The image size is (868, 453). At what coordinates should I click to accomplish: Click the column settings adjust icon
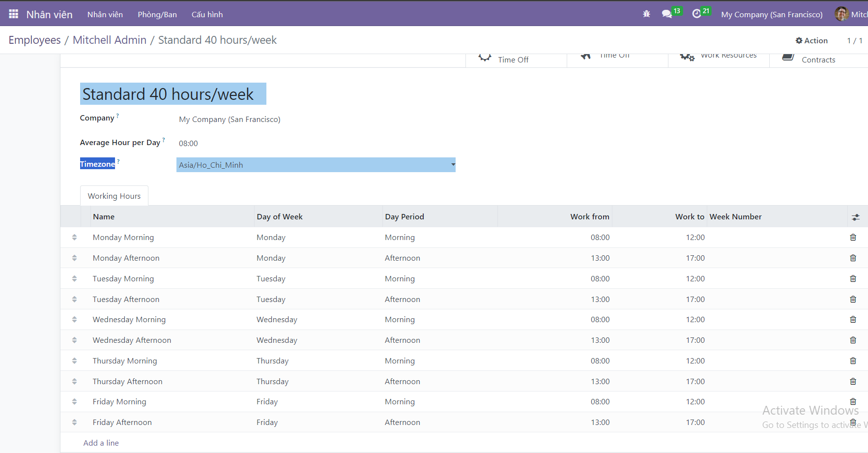tap(855, 217)
